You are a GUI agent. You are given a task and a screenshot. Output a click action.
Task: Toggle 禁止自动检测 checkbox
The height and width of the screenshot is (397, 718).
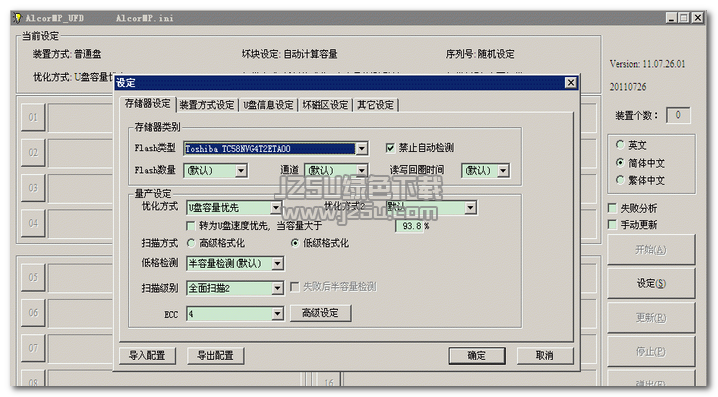coord(390,148)
